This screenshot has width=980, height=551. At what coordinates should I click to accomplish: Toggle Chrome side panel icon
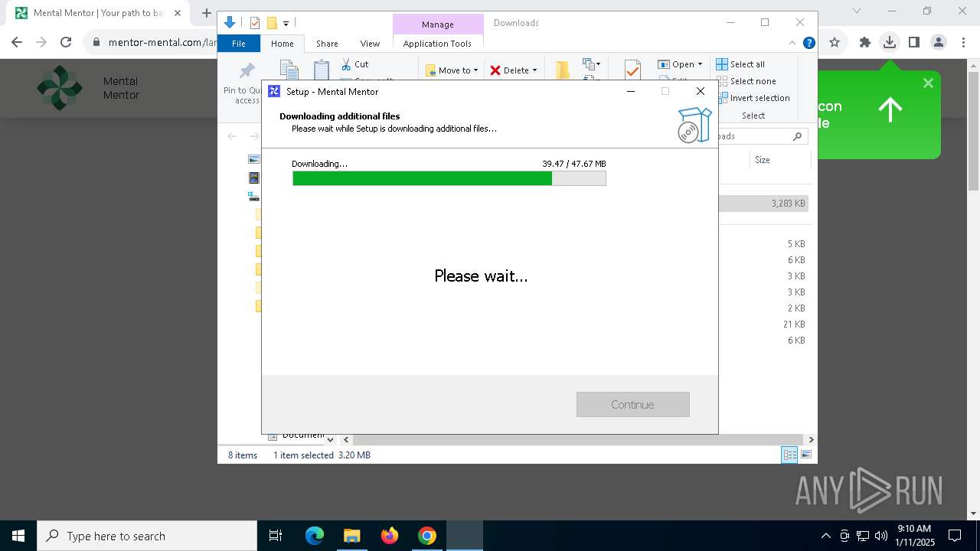click(913, 42)
